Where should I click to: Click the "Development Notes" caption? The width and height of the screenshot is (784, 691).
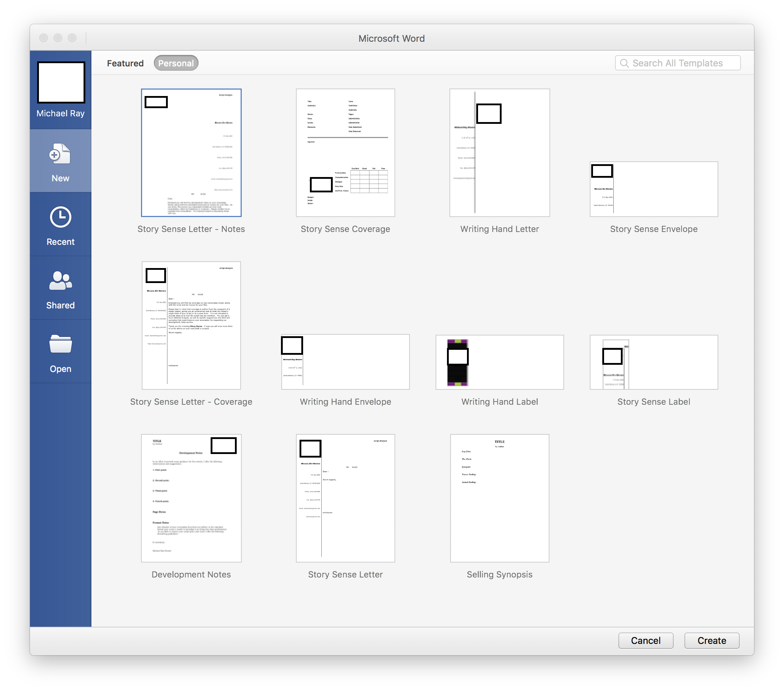coord(191,574)
